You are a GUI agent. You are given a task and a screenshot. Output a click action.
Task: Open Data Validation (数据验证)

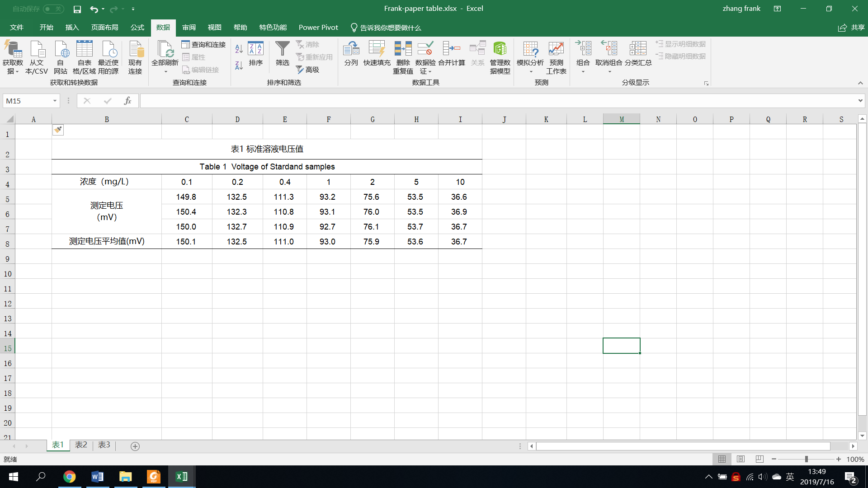point(425,57)
